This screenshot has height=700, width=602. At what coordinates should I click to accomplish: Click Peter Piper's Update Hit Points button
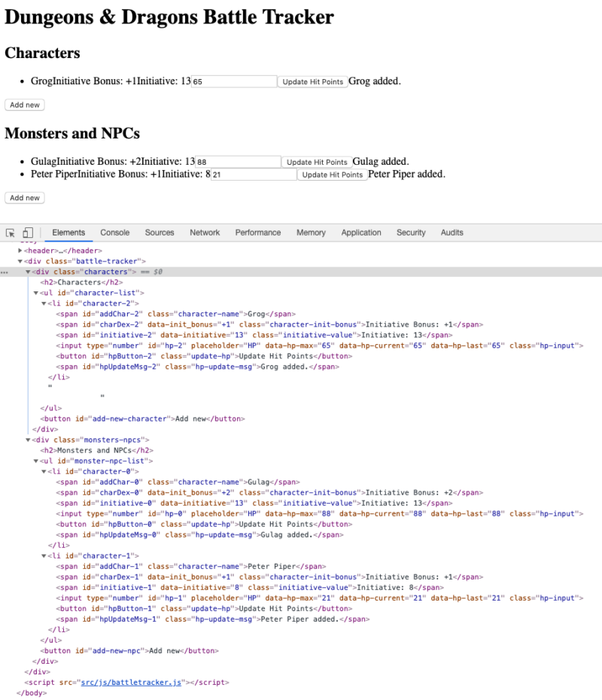[x=332, y=175]
